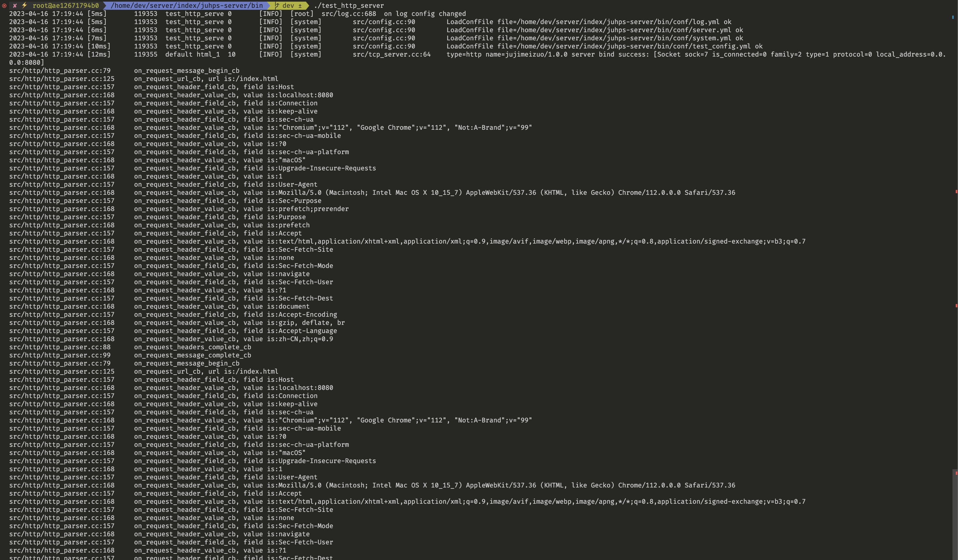Click the '[10ms]' elapsed time

point(99,47)
